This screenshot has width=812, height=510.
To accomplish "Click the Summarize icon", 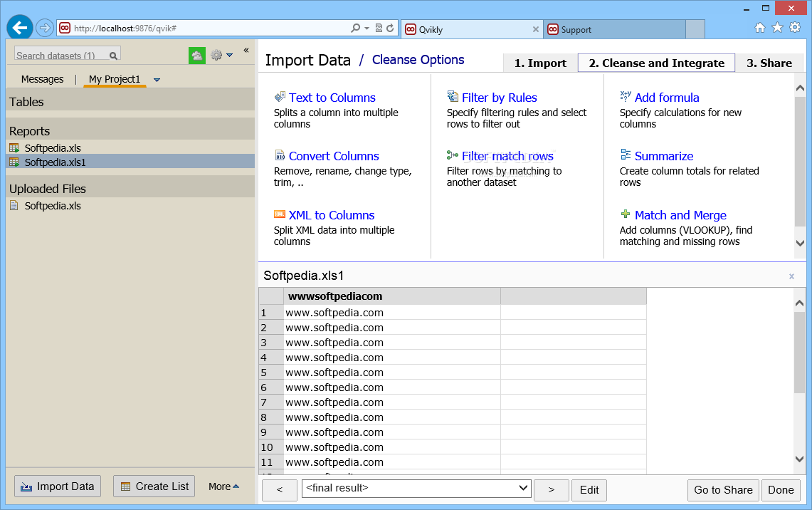I will click(x=626, y=155).
